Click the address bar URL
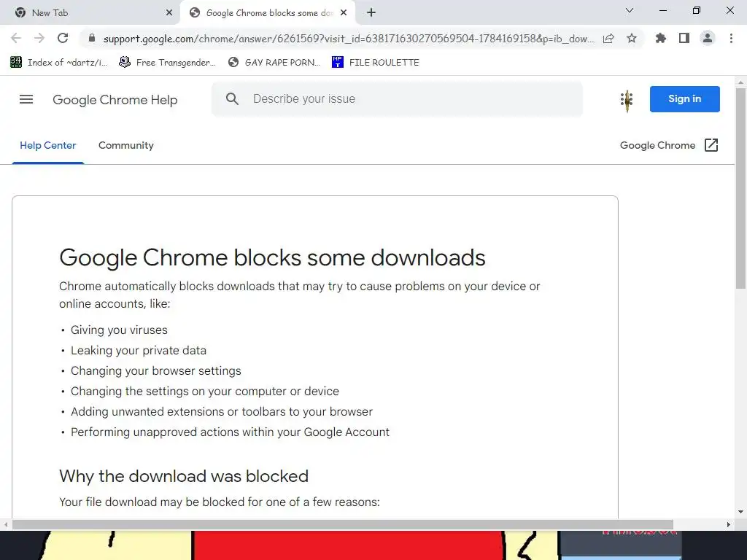747x560 pixels. click(348, 39)
